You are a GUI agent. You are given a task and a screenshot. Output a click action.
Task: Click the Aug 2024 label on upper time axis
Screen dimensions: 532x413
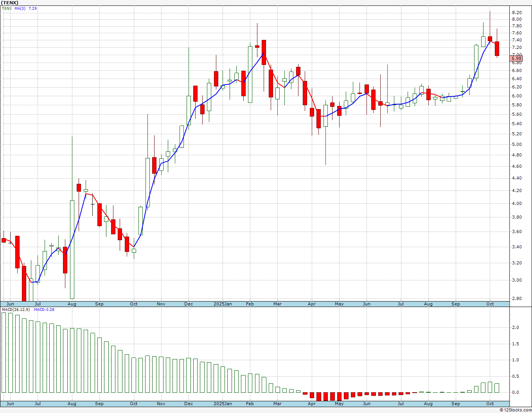click(x=72, y=304)
